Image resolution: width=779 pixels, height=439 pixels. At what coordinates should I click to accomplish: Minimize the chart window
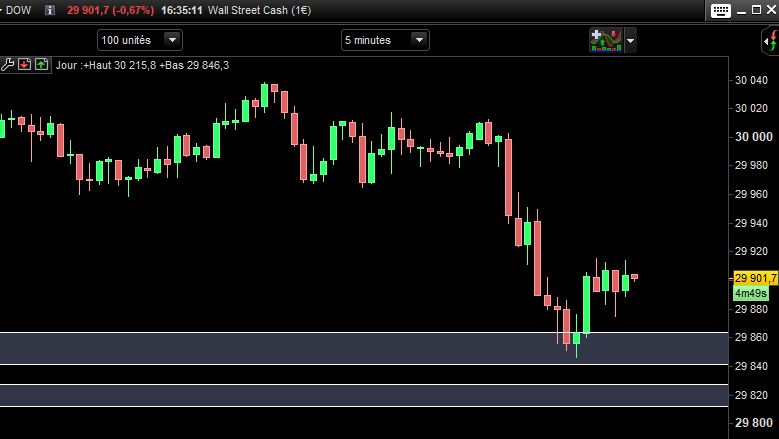pyautogui.click(x=741, y=10)
